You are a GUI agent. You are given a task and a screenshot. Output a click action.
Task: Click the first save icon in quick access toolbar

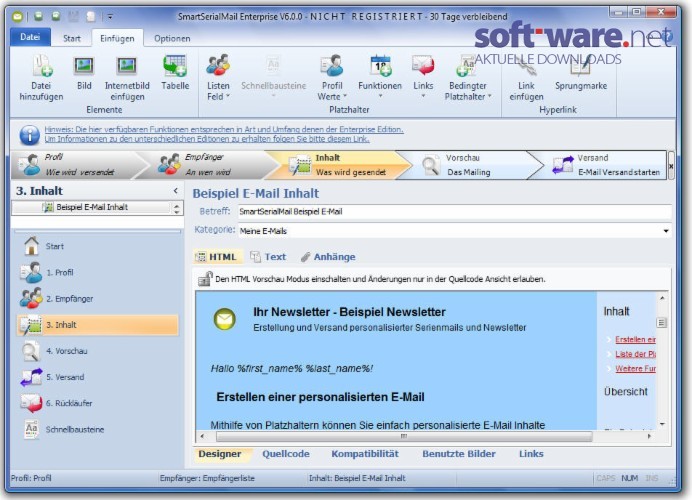coord(38,17)
